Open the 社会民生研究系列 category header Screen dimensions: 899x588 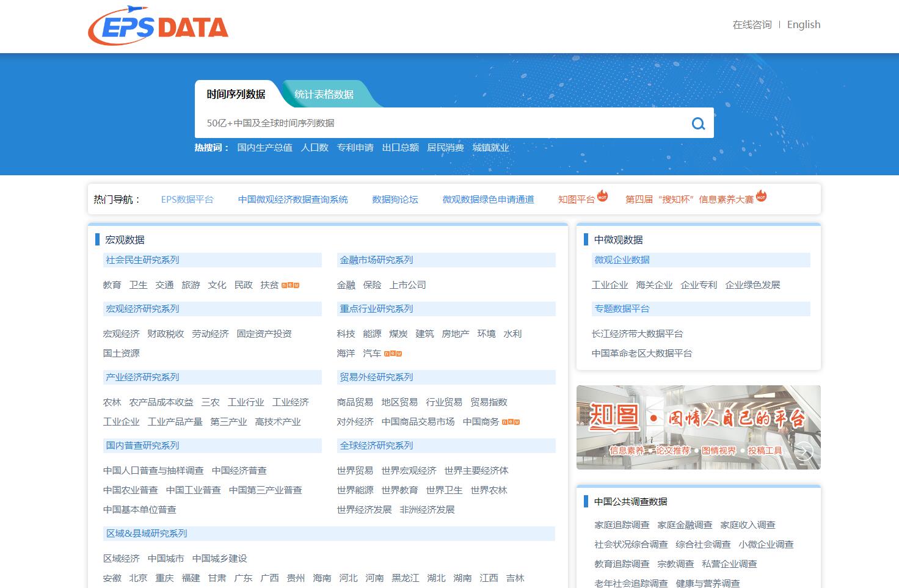(142, 260)
